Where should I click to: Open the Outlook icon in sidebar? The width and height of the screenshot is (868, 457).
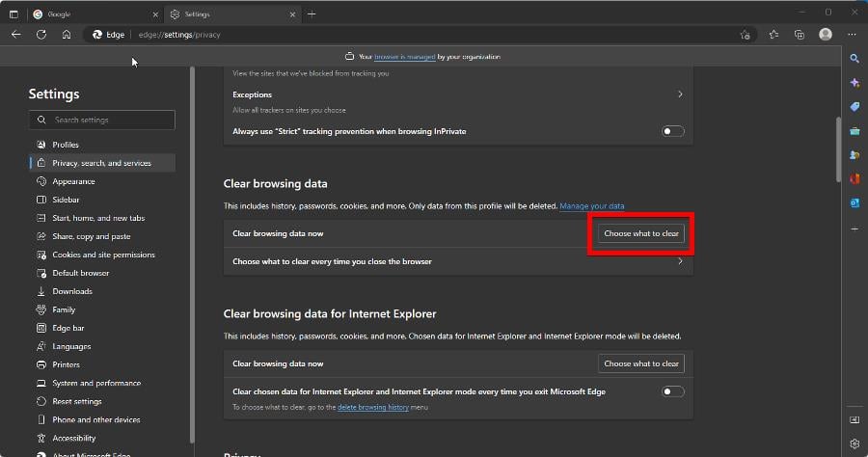pyautogui.click(x=854, y=203)
